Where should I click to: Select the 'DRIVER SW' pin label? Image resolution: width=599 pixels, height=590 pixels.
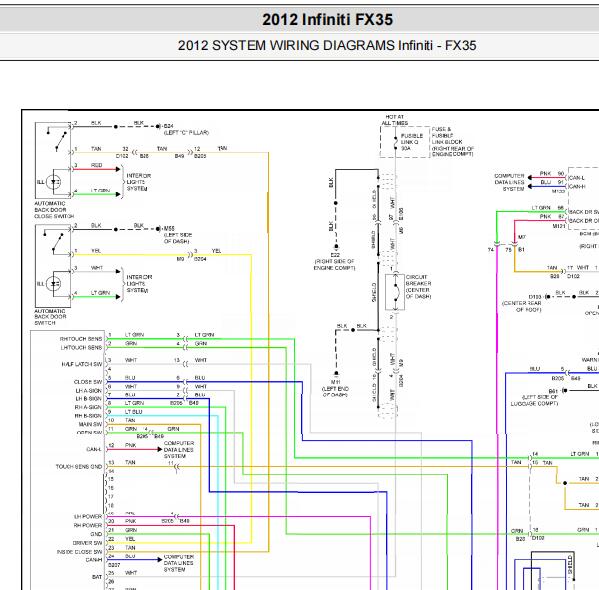click(87, 543)
